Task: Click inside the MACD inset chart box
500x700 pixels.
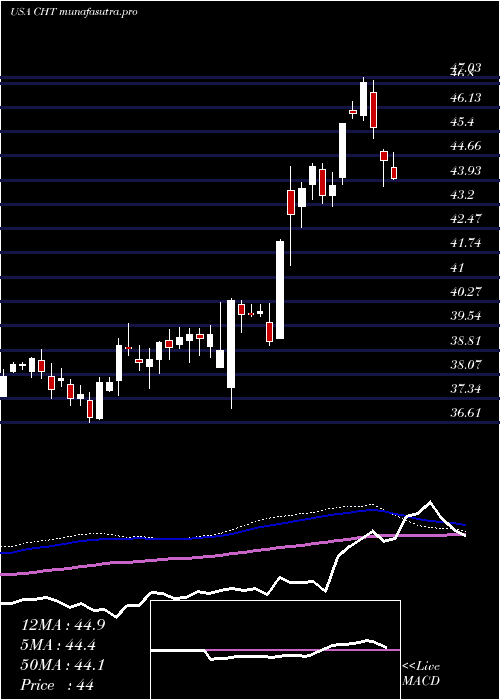Action: [x=275, y=650]
